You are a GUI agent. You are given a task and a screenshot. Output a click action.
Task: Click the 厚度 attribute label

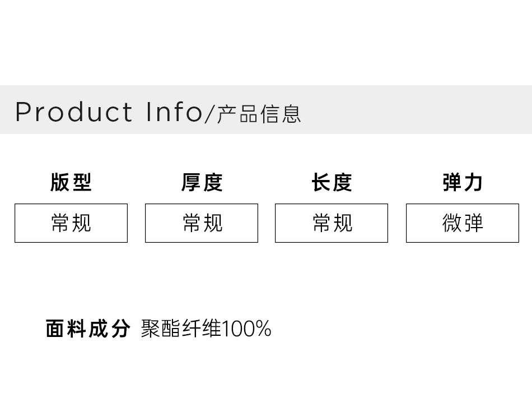click(202, 182)
